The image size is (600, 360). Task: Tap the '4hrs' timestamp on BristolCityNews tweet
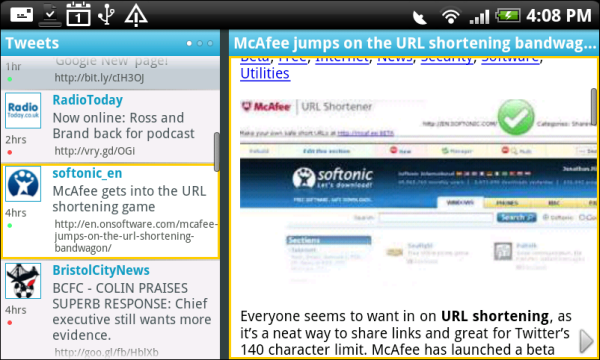16,310
